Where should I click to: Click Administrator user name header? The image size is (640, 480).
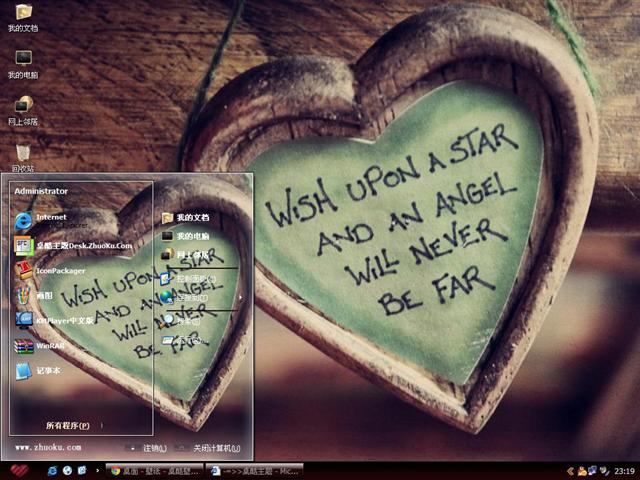pyautogui.click(x=41, y=191)
